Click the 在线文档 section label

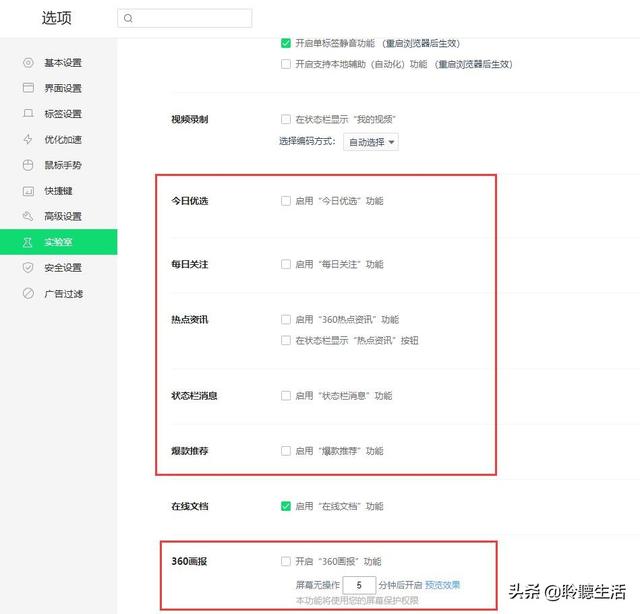[x=190, y=506]
